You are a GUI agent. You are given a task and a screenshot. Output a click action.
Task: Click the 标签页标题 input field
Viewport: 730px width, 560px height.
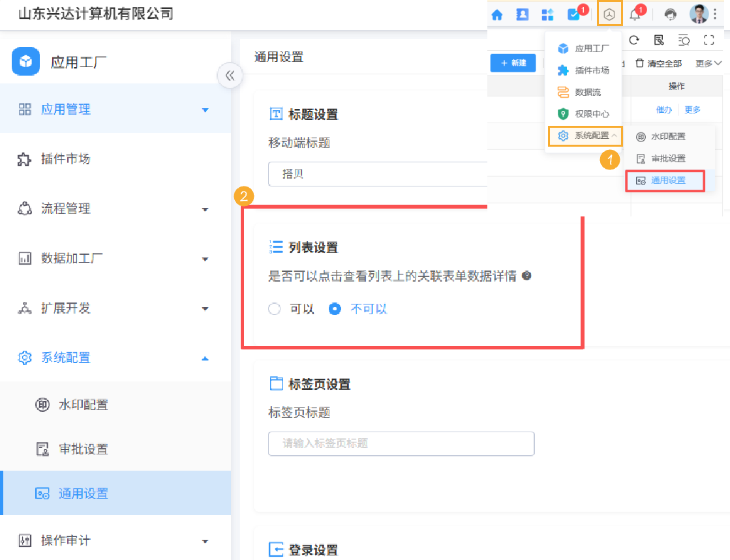[401, 443]
